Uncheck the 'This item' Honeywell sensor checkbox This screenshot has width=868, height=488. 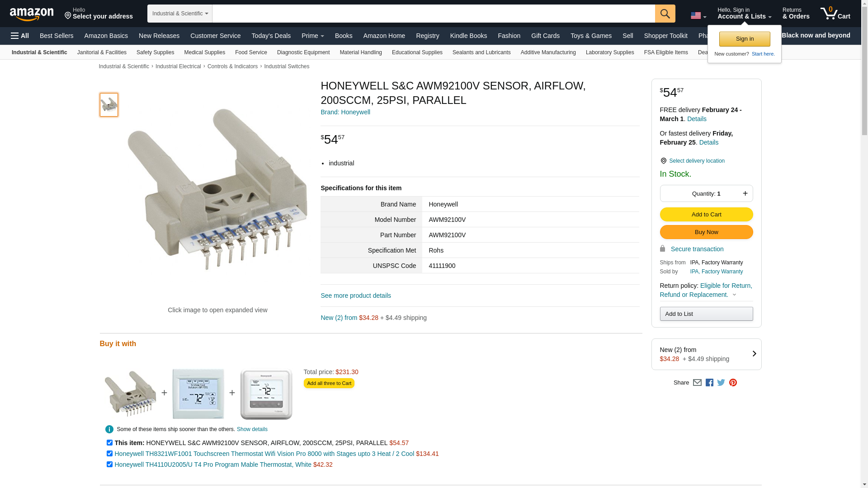point(109,443)
